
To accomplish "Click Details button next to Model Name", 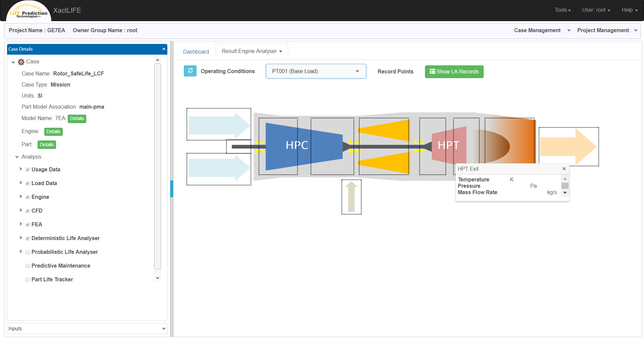I will pos(77,119).
